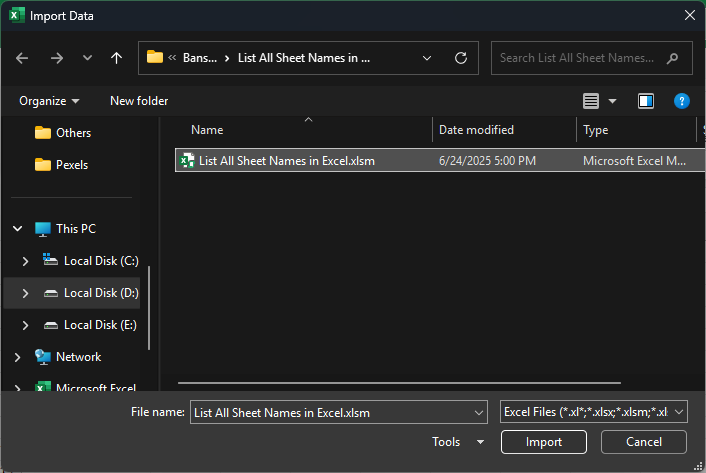706x473 pixels.
Task: Go forward with the right arrow
Action: tap(57, 58)
